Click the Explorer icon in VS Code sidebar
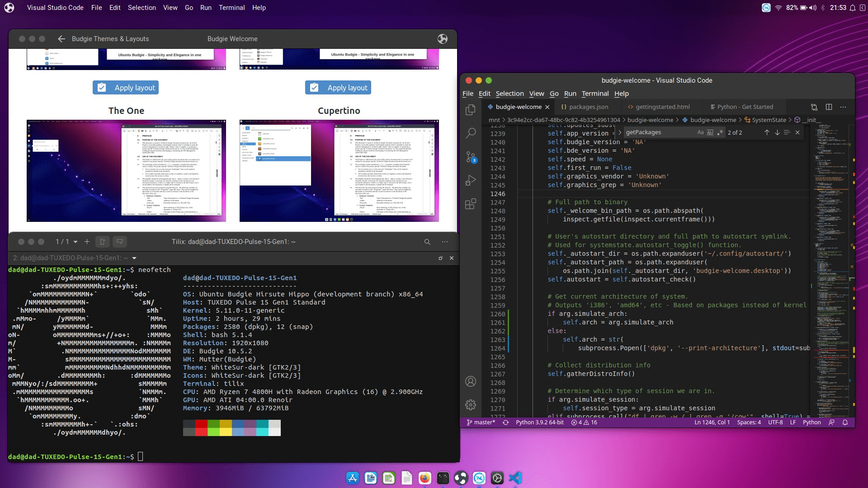This screenshot has width=868, height=488. (x=470, y=109)
